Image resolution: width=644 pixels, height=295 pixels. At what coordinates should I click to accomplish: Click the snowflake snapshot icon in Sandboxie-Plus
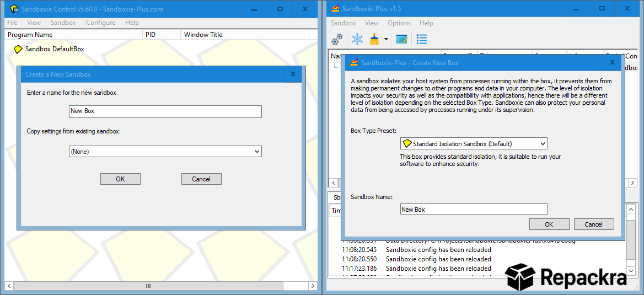pos(357,40)
